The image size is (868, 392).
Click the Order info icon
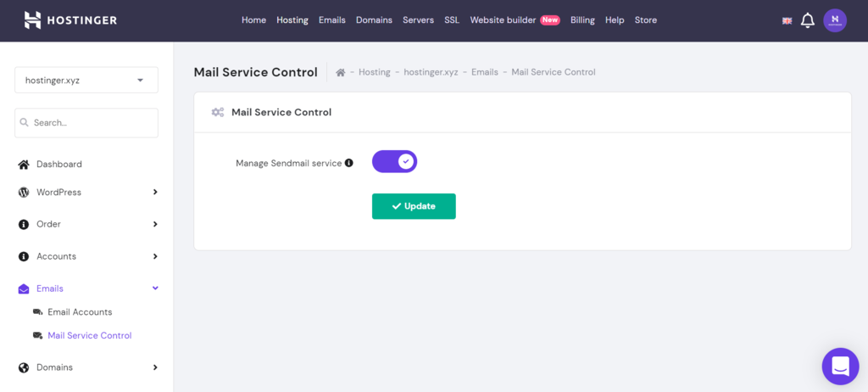click(x=23, y=225)
